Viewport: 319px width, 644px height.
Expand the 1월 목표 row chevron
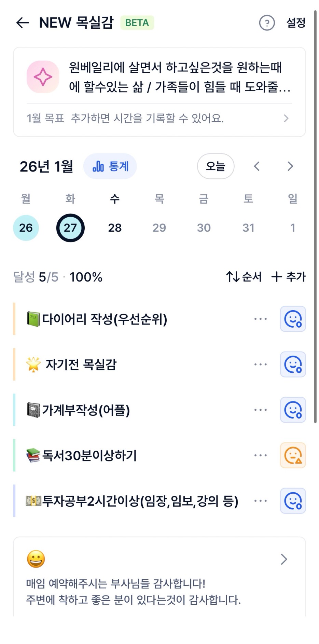(286, 119)
